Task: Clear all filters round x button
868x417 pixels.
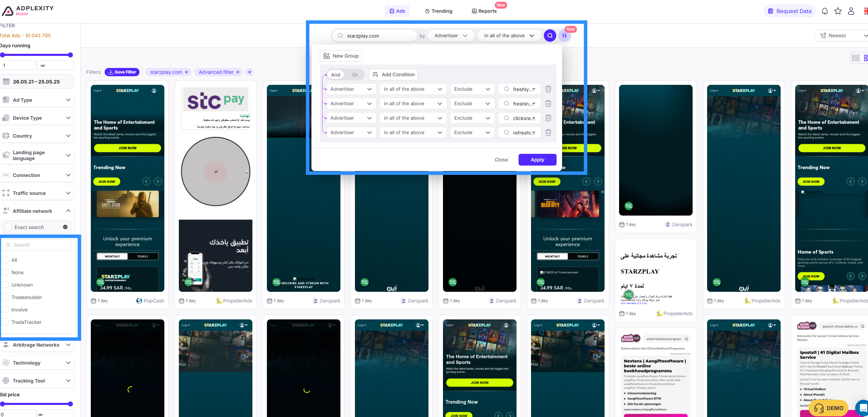Action: pyautogui.click(x=250, y=72)
